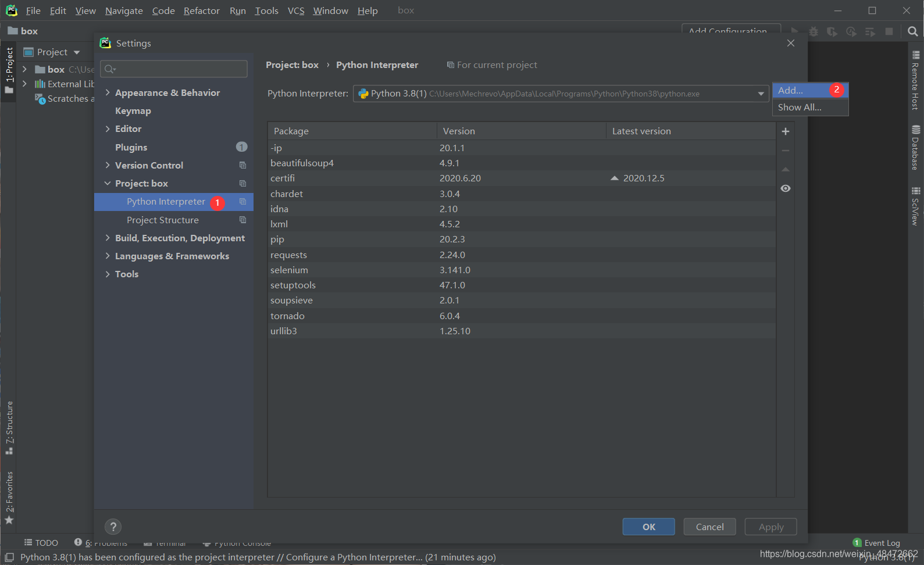The image size is (924, 565).
Task: Click the minus icon to uninstall package
Action: (x=785, y=151)
